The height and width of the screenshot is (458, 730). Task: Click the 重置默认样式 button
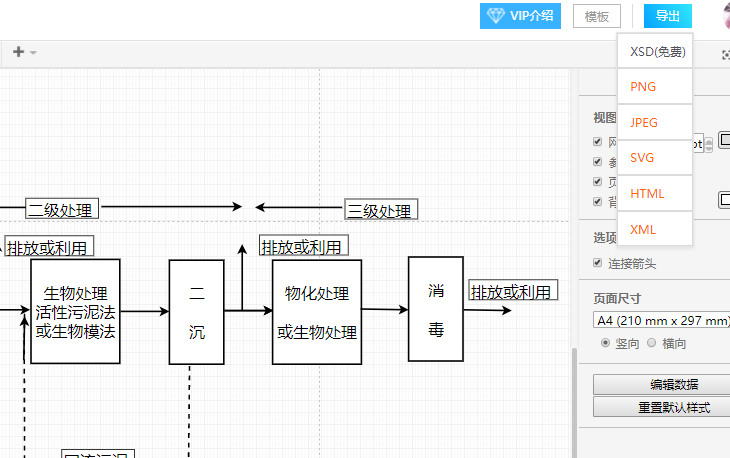[x=662, y=407]
